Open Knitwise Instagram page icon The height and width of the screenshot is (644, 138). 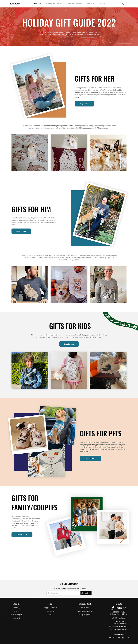click(128, 637)
